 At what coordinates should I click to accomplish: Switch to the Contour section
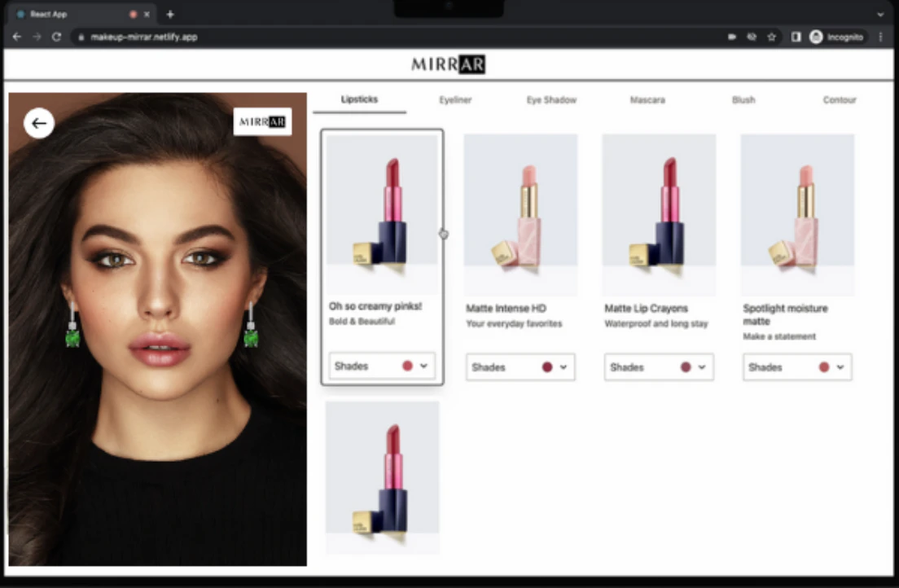coord(839,99)
